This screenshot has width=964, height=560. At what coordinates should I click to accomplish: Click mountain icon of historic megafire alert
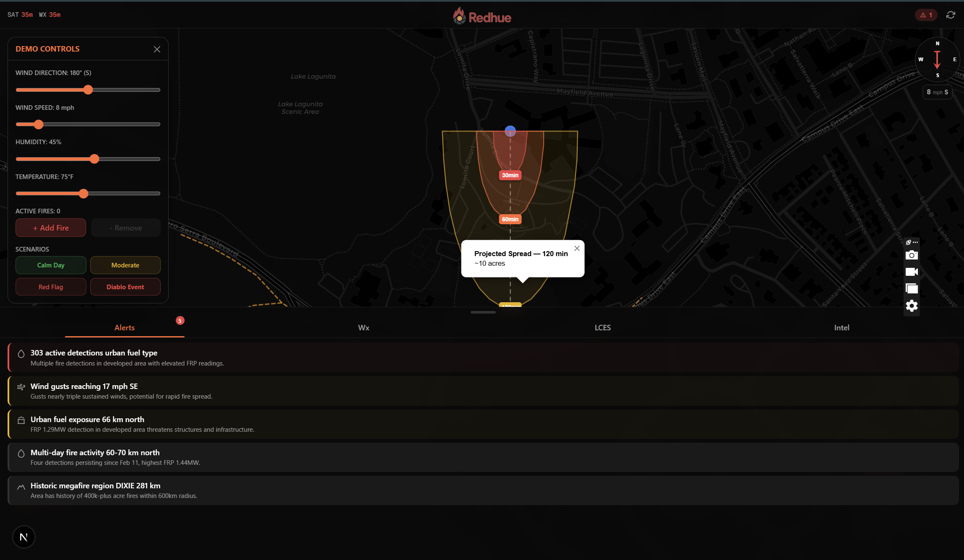coord(21,487)
